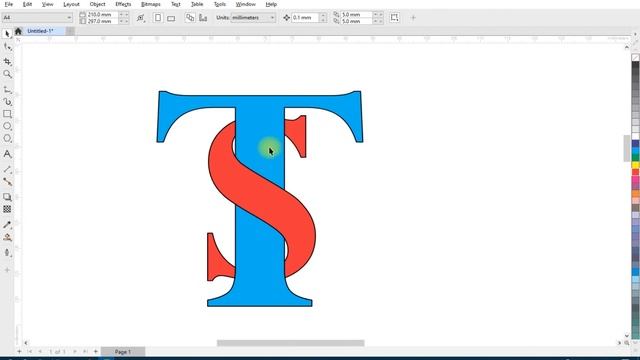Select the Pick tool
The width and height of the screenshot is (640, 360).
coord(7,34)
